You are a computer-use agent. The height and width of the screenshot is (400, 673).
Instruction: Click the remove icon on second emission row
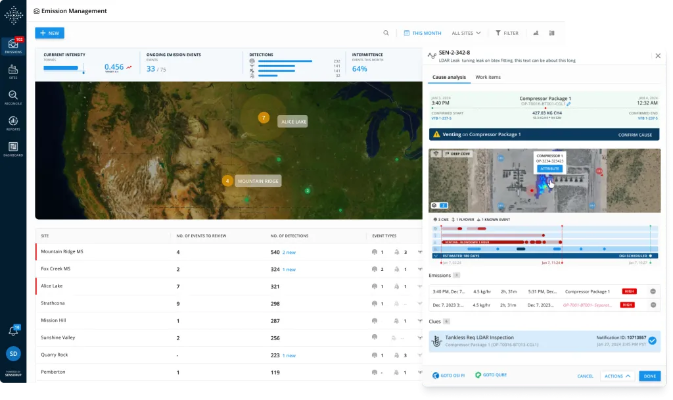coord(653,304)
